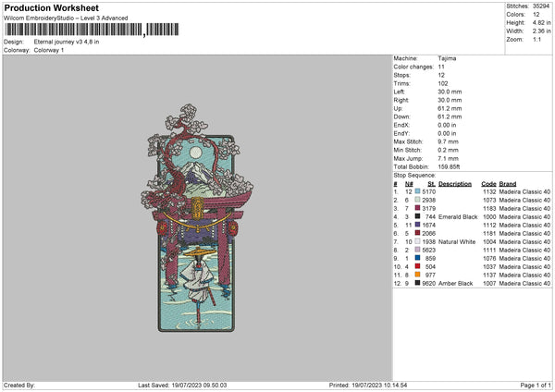Click the Zoom value 1:1

click(x=536, y=40)
